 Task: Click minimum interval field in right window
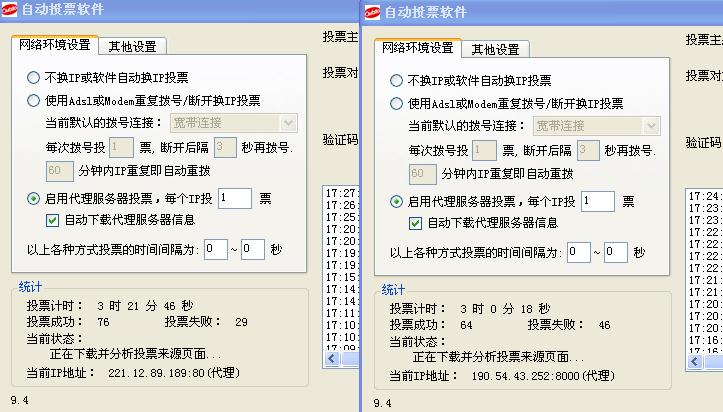[579, 252]
